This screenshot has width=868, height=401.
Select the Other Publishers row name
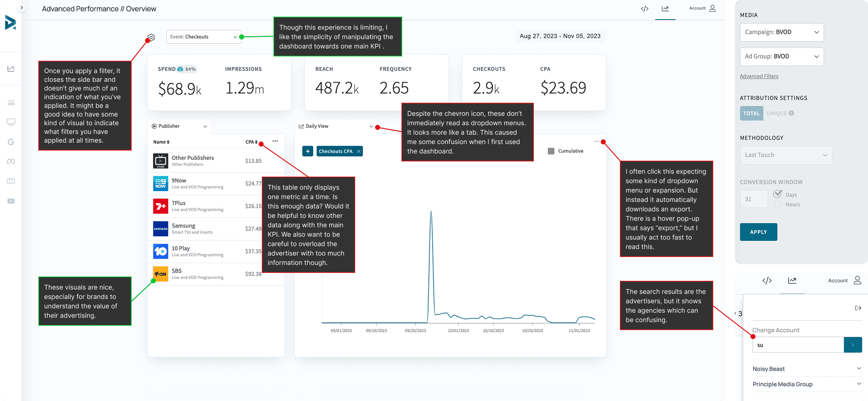193,158
